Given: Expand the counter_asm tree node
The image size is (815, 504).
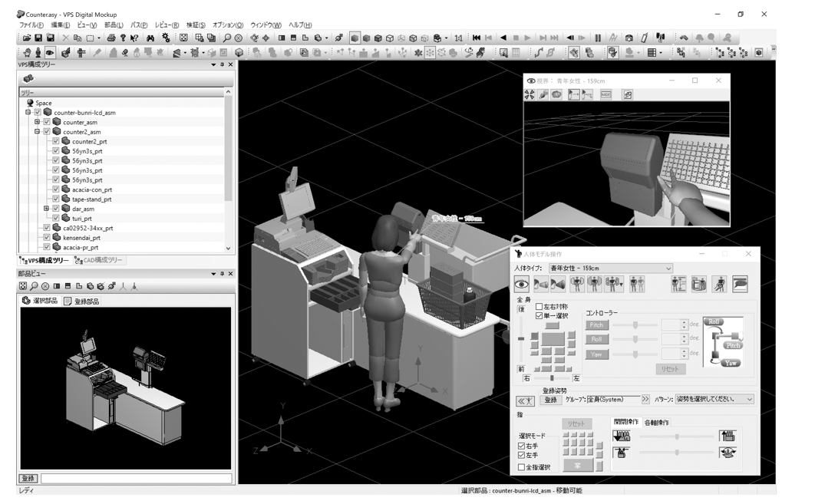Looking at the screenshot, I should click(37, 122).
